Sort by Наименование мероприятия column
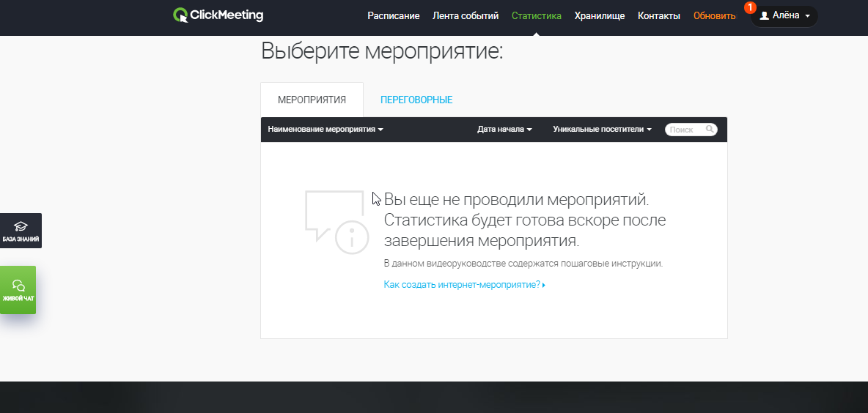The width and height of the screenshot is (868, 413). (325, 130)
